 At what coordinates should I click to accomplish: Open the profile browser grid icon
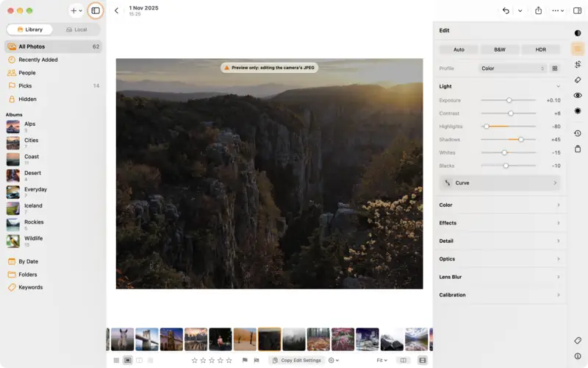pyautogui.click(x=555, y=68)
